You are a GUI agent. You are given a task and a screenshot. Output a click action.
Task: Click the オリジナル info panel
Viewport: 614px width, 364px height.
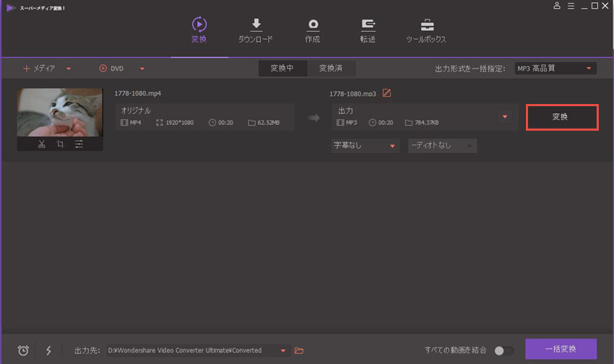tap(204, 116)
